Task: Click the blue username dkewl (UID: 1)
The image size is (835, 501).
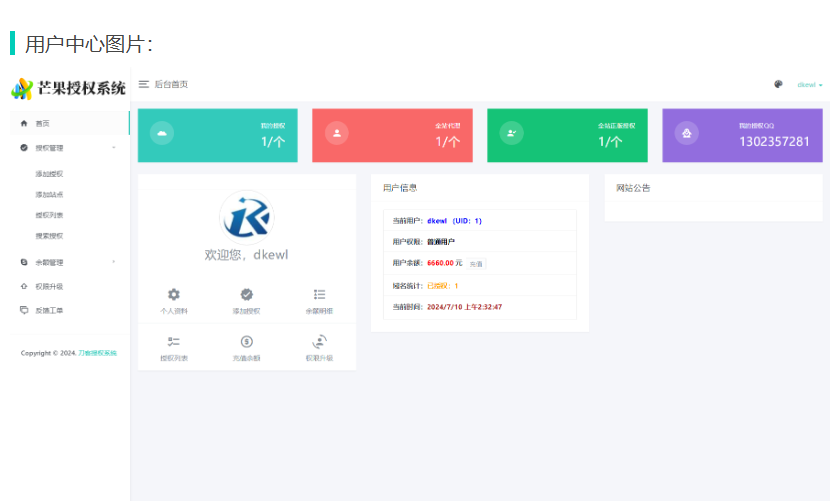Action: click(454, 220)
